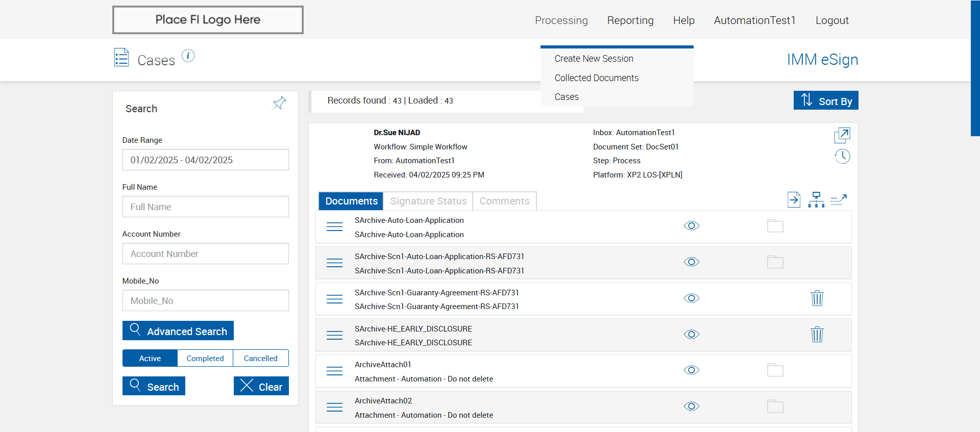Switch to the Signature Status tab
Screen dimensions: 980x432
[x=428, y=201]
